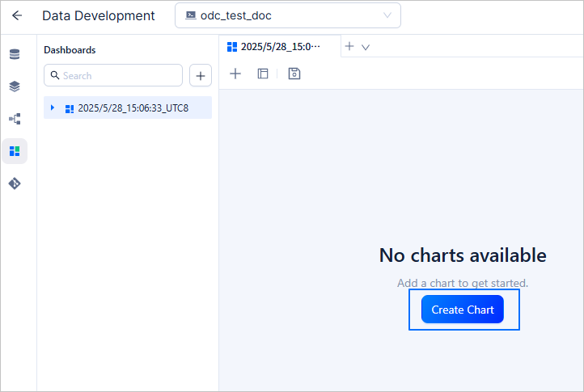
Task: Expand the tab list chevron
Action: click(366, 47)
